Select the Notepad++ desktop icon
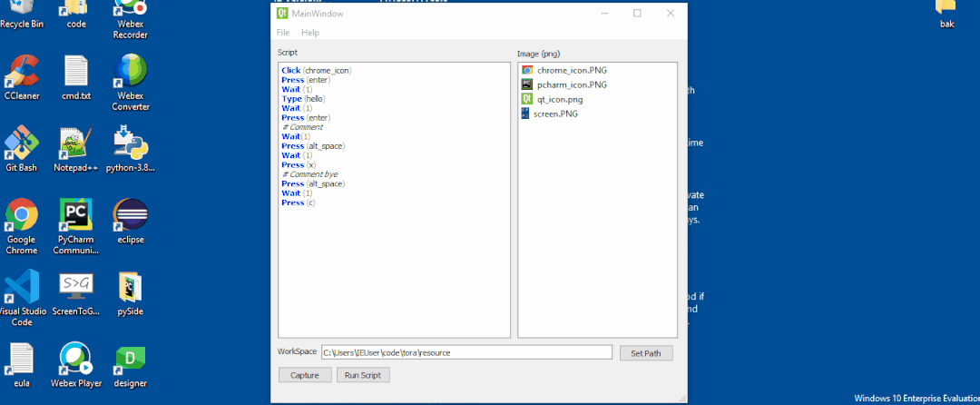The image size is (980, 405). [x=76, y=149]
